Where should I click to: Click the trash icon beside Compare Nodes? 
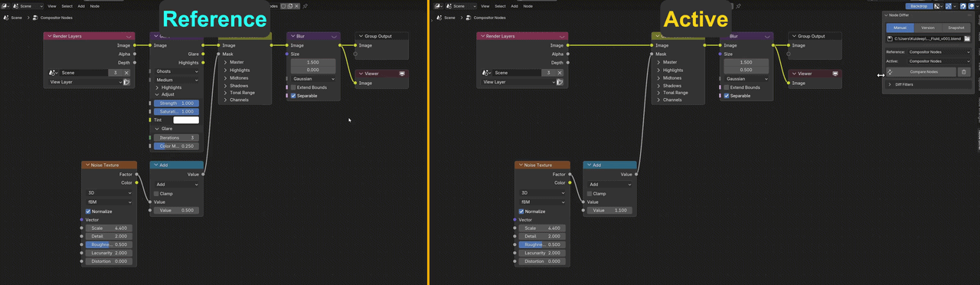click(x=965, y=72)
